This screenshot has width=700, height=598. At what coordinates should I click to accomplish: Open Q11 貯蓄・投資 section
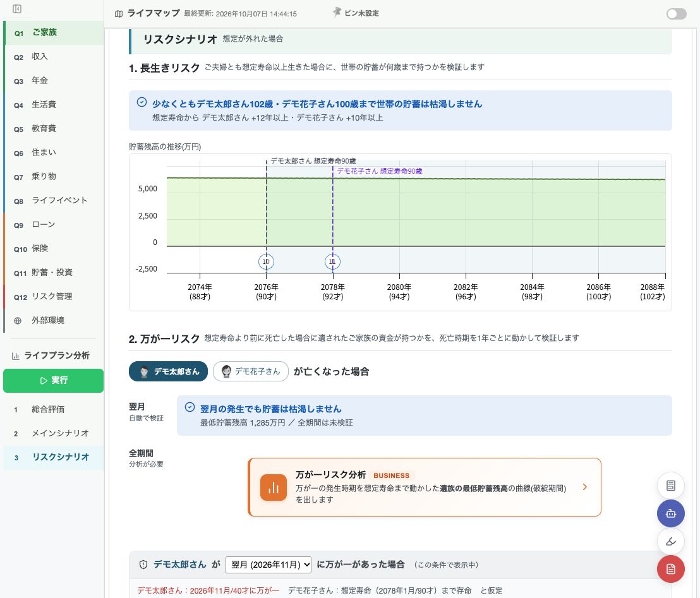[x=54, y=273]
